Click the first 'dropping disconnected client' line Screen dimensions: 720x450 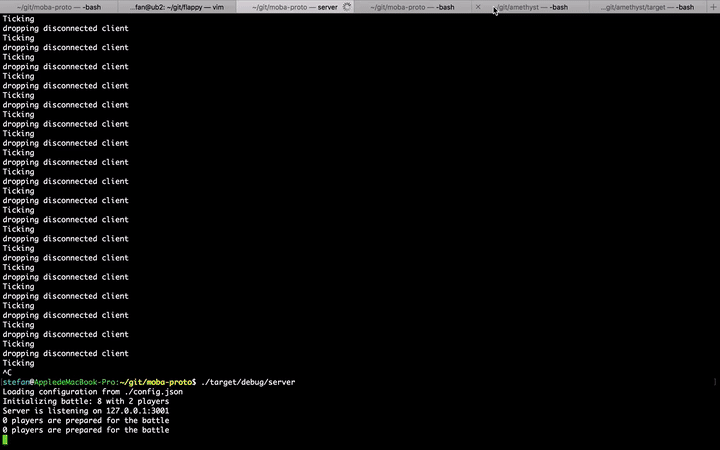tap(66, 28)
